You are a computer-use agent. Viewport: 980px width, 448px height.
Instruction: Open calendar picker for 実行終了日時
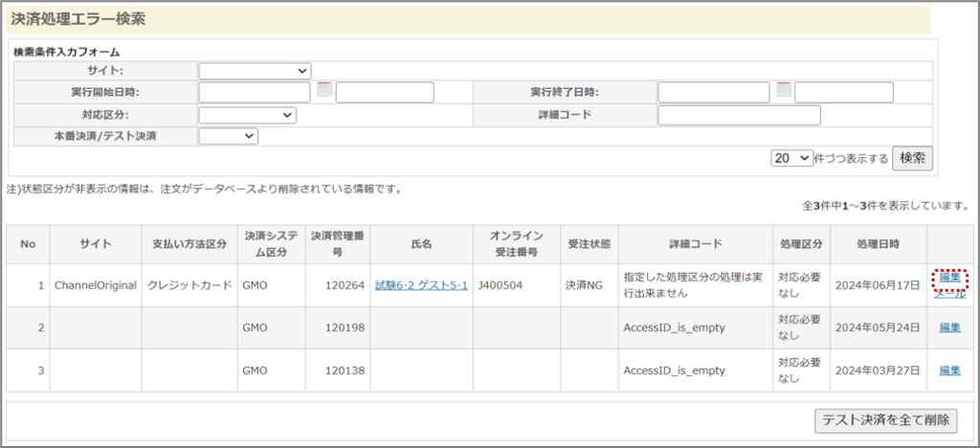tap(783, 90)
